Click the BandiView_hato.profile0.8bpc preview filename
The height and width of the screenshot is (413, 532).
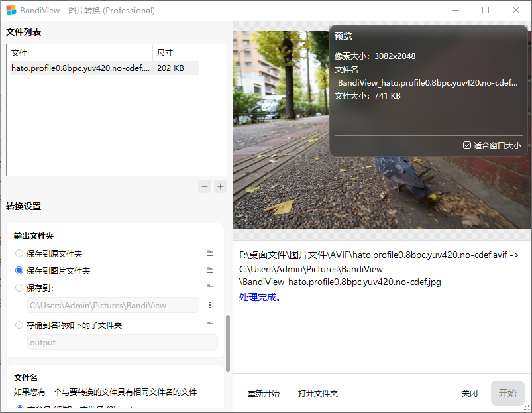coord(428,83)
